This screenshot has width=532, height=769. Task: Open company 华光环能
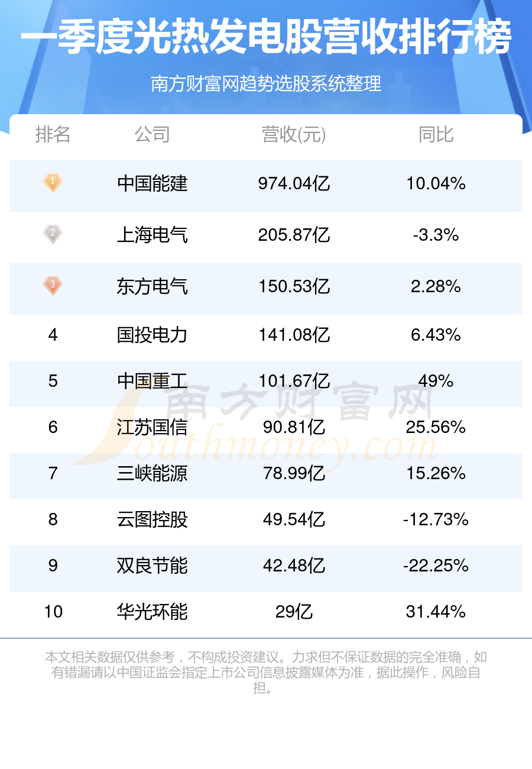(x=153, y=611)
